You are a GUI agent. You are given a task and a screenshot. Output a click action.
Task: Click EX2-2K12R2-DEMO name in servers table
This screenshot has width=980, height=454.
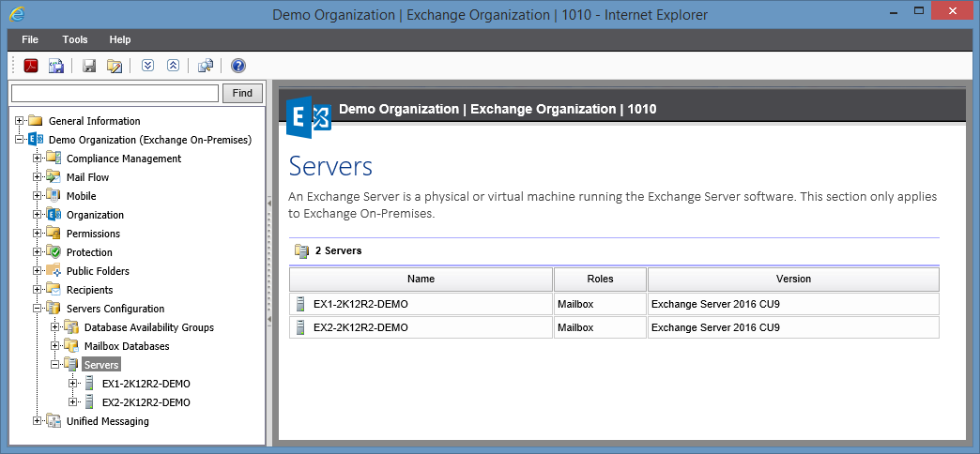click(360, 327)
